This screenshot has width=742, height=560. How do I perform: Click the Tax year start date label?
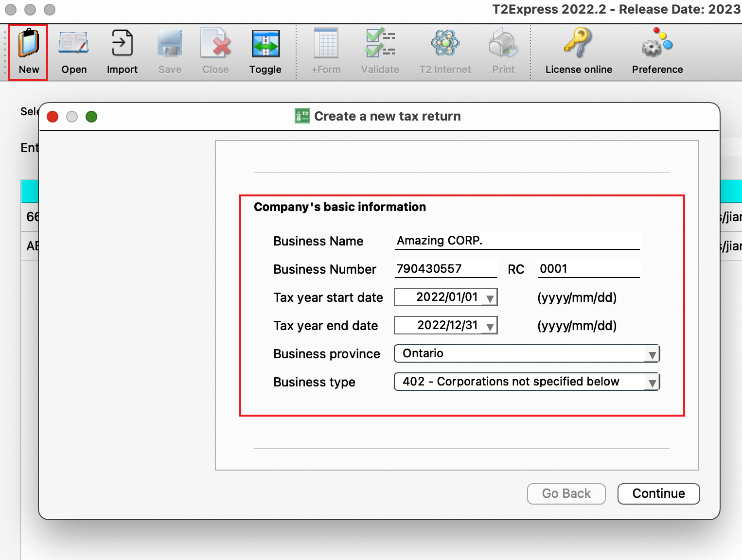[x=328, y=297]
